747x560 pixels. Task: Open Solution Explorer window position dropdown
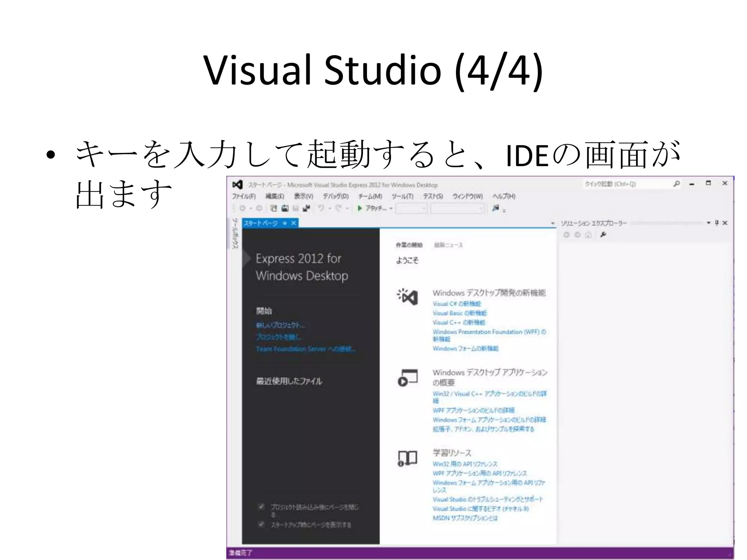709,223
